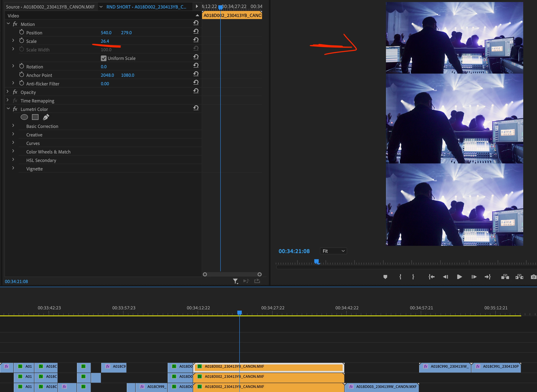
Task: Switch to RND SHORT sequence clip tab
Action: coord(146,7)
